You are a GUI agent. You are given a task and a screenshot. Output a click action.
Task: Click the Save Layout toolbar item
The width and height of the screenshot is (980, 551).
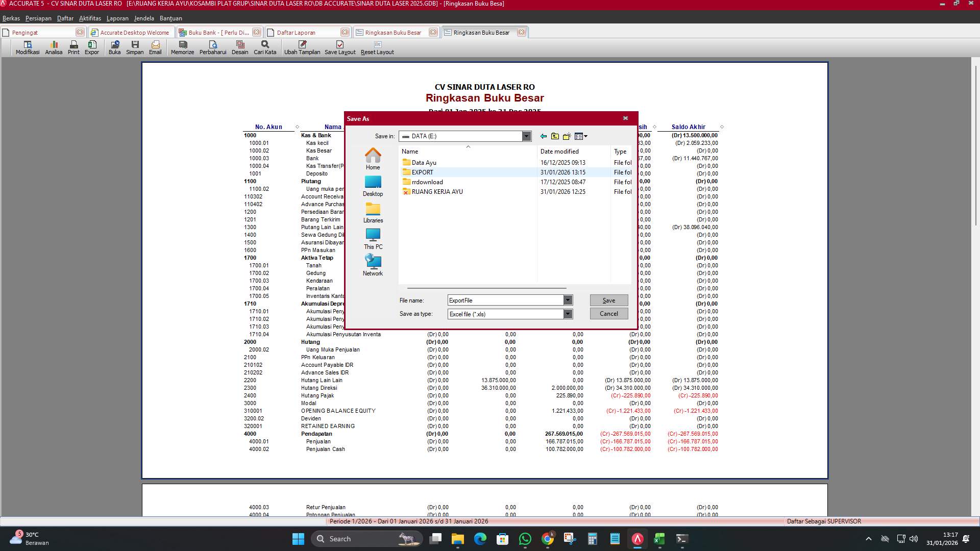(x=339, y=47)
